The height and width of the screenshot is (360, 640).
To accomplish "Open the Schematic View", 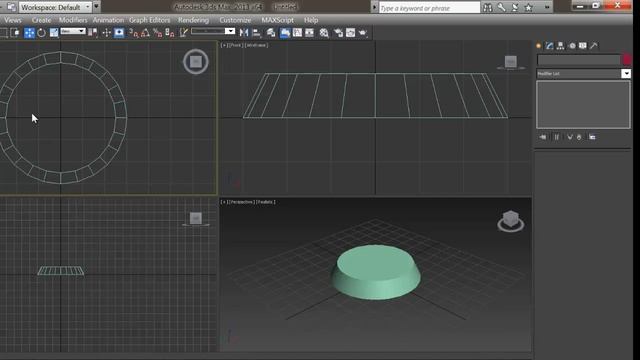I will pyautogui.click(x=310, y=33).
